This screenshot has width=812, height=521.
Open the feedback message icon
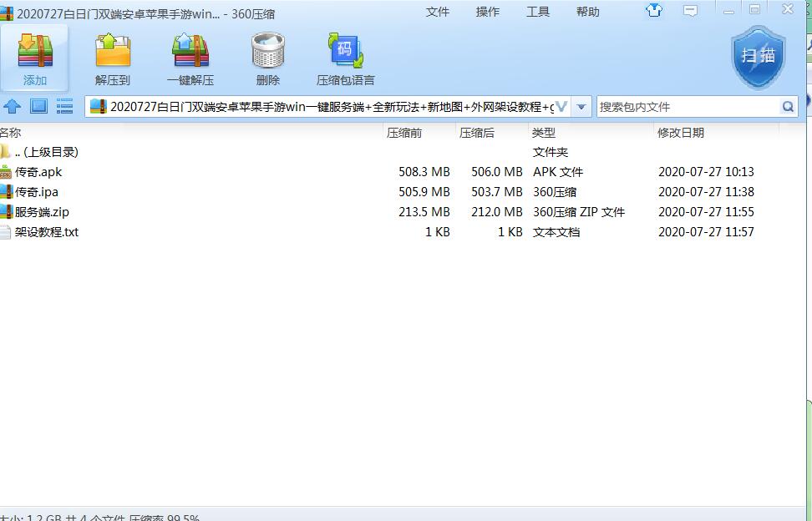[x=691, y=11]
